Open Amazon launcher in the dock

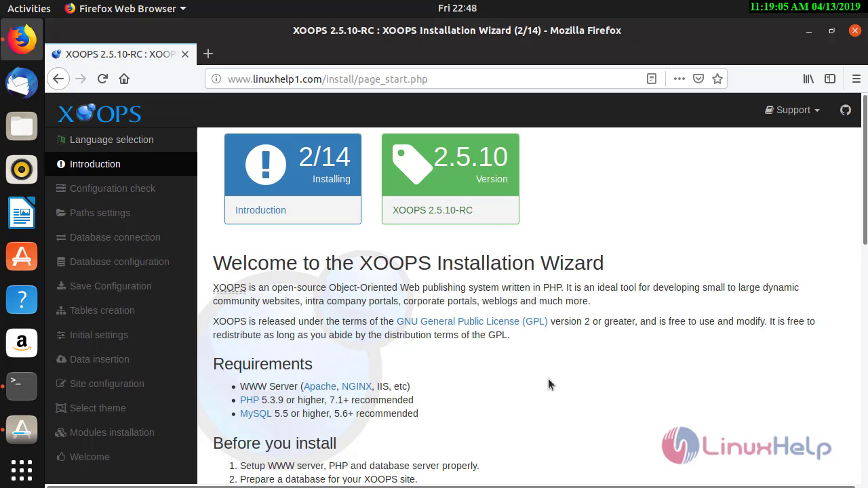(22, 343)
